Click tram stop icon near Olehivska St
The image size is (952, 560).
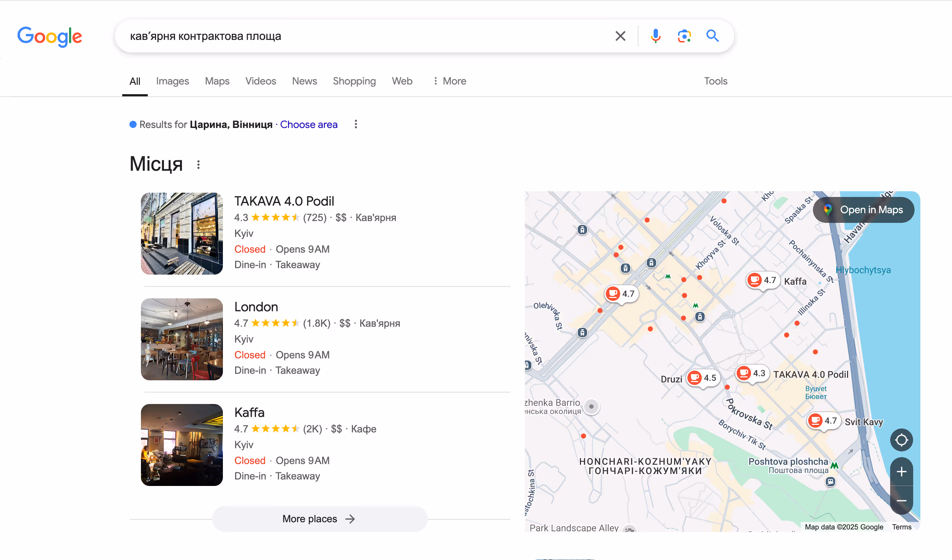582,333
